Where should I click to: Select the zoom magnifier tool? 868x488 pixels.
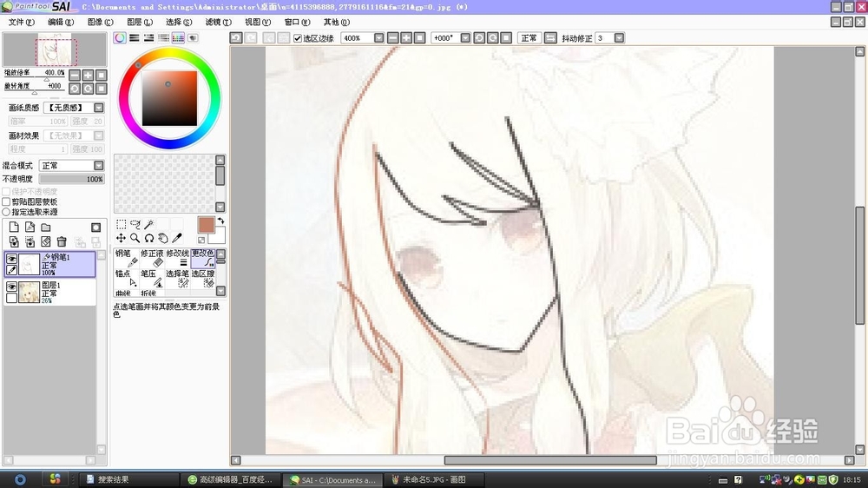[x=135, y=238]
